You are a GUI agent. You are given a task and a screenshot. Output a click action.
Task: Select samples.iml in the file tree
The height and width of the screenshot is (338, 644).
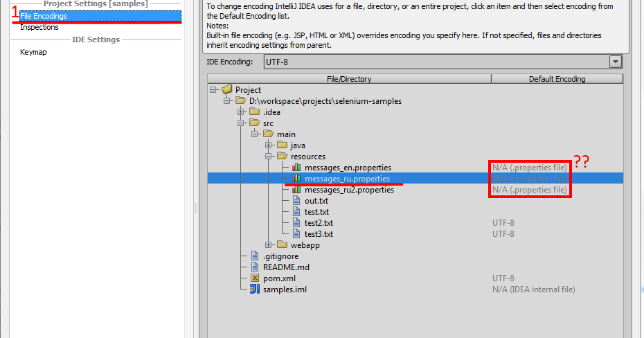coord(285,290)
